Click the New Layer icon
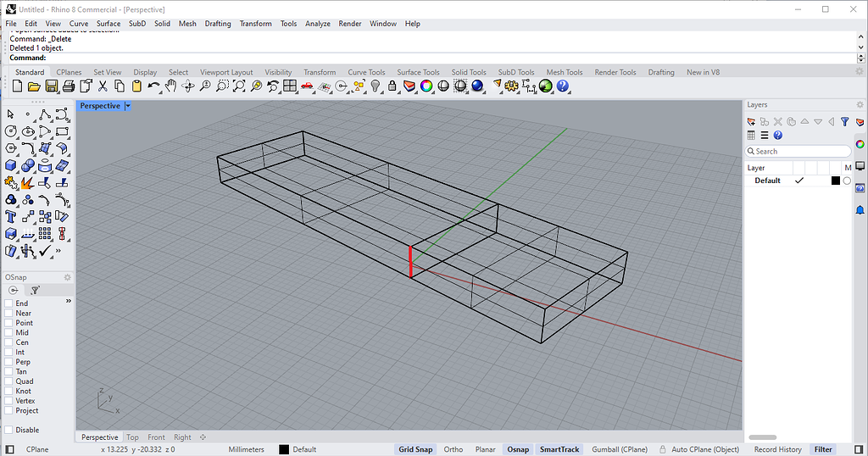The height and width of the screenshot is (456, 868). (x=752, y=122)
